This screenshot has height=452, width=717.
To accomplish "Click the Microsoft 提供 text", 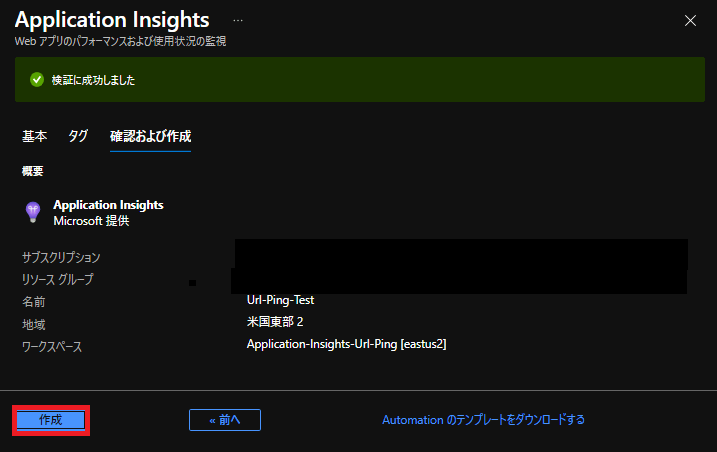I will [91, 221].
